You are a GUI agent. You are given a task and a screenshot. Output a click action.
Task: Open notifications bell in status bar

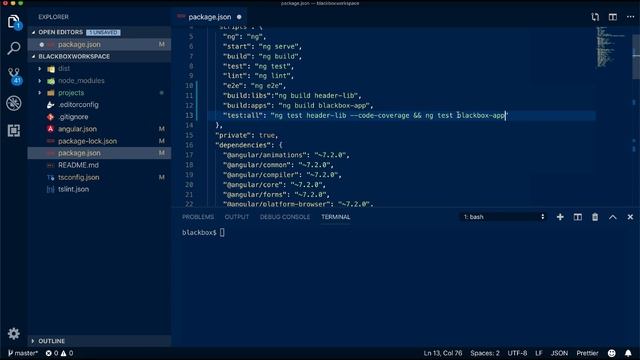[628, 353]
